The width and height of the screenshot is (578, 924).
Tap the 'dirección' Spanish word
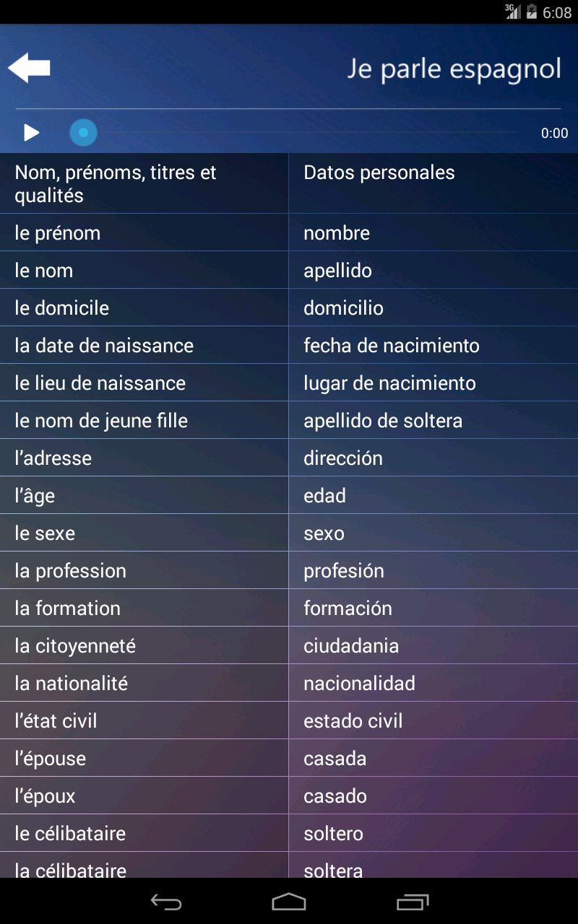343,458
